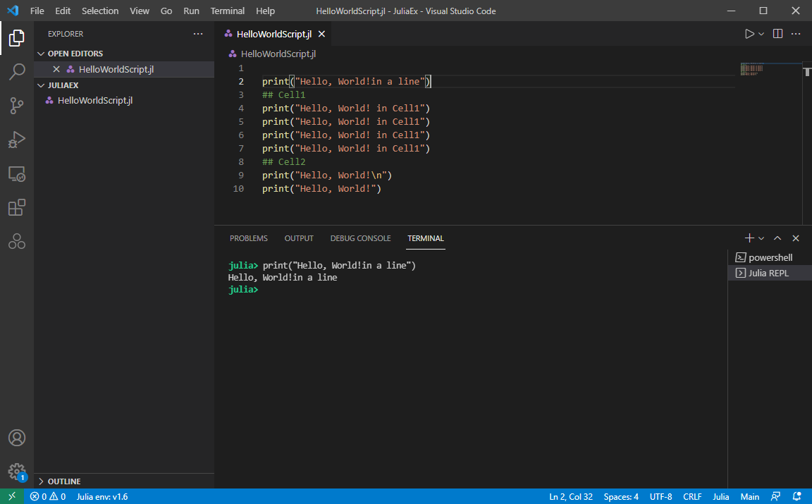This screenshot has width=812, height=504.
Task: Change language mode Julia in status bar
Action: coord(720,496)
